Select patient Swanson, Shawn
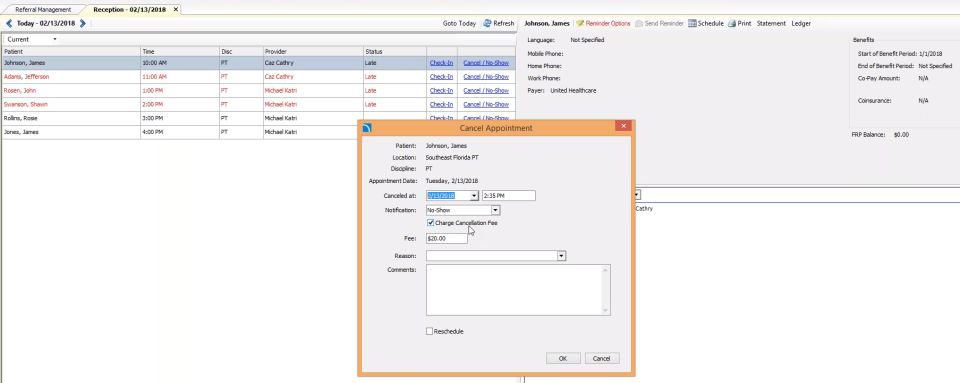Screen dimensions: 960x383 click(26, 105)
